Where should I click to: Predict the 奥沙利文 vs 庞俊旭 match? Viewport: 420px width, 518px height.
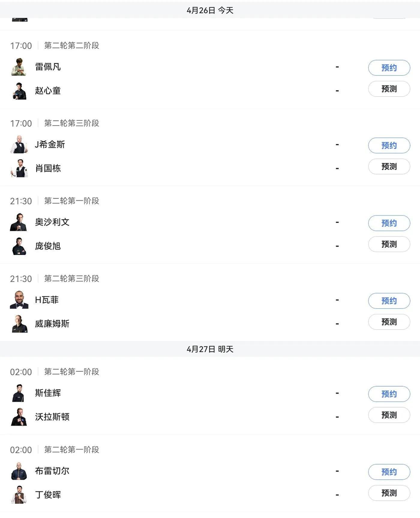(389, 244)
